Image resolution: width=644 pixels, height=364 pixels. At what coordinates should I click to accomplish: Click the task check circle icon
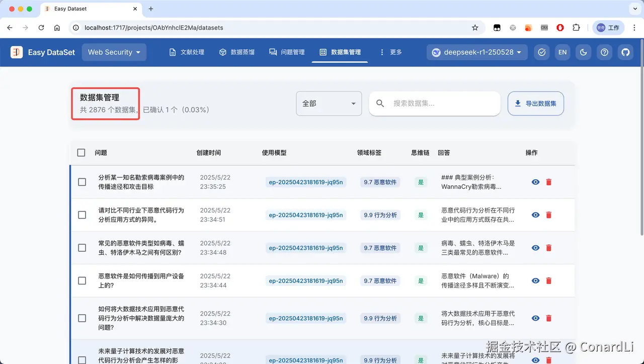541,52
